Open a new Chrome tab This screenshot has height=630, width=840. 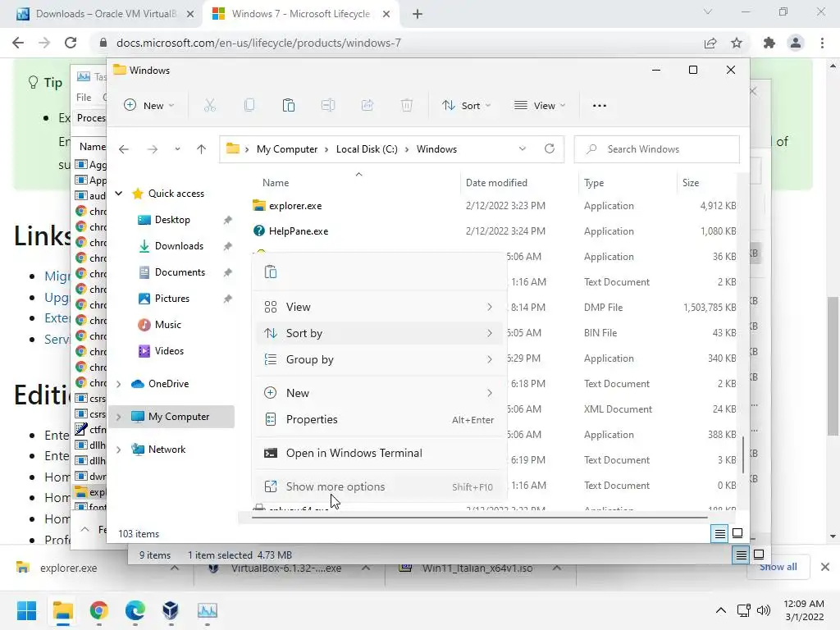pos(418,14)
